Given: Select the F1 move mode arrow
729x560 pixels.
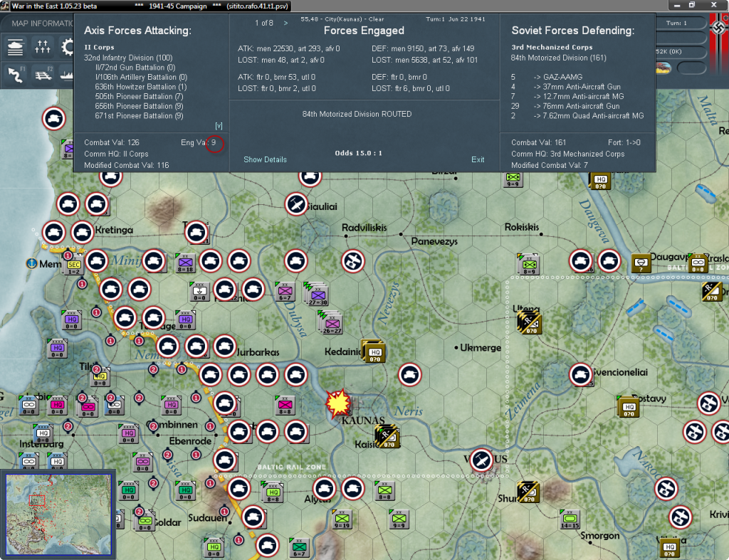Looking at the screenshot, I should click(16, 74).
